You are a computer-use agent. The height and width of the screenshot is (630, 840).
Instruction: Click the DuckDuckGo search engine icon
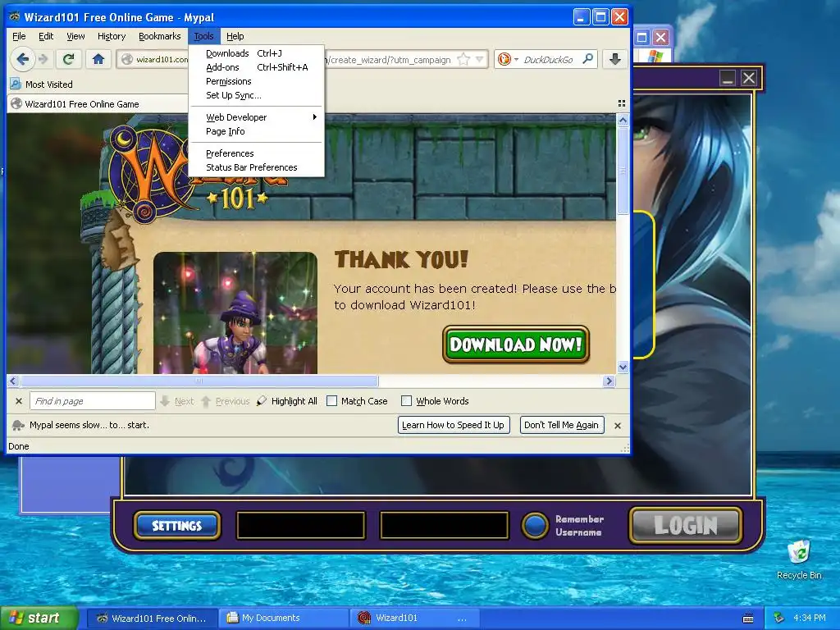click(x=504, y=59)
